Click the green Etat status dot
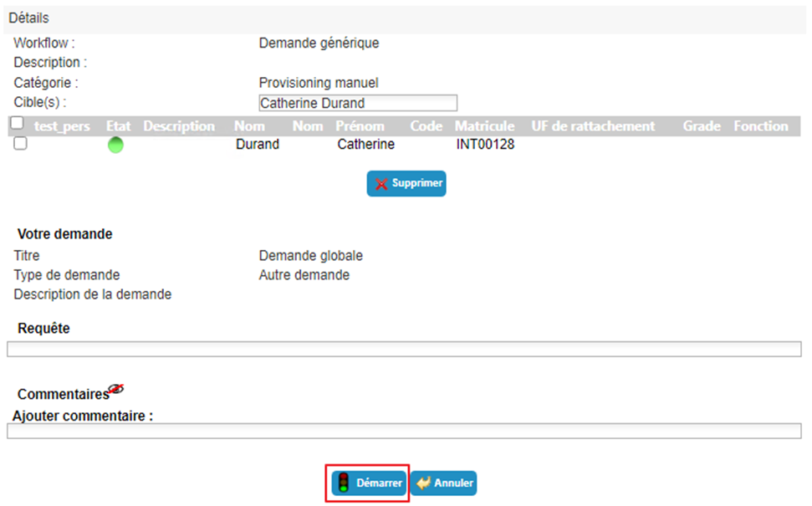Viewport: 812px width, 506px height. (115, 145)
